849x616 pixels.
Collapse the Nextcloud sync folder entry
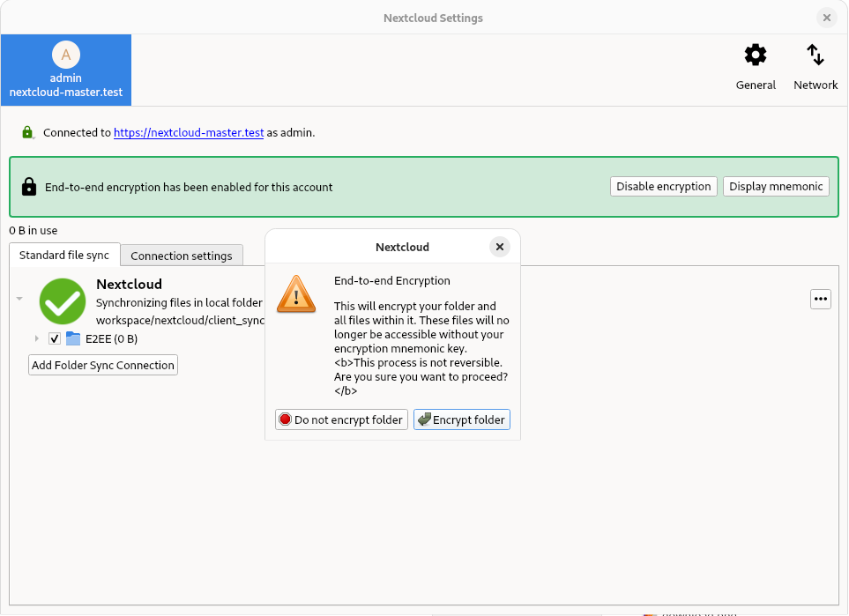coord(19,299)
